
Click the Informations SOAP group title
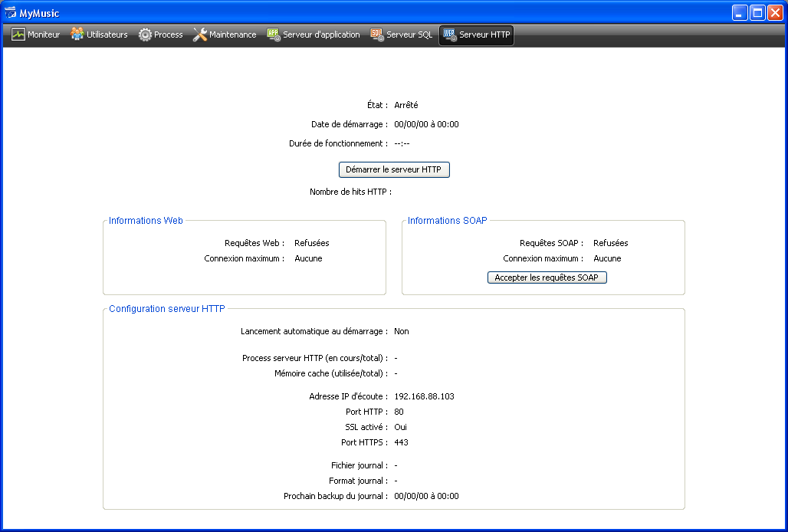tap(447, 221)
